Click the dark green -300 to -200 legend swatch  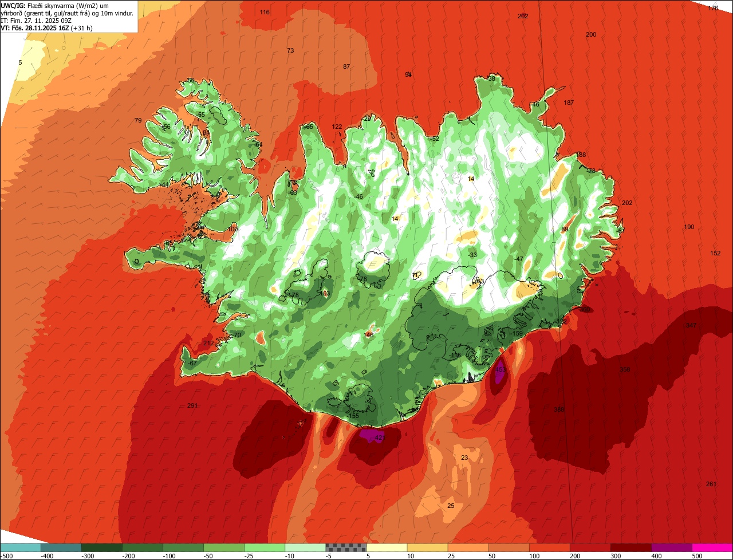coord(101,547)
